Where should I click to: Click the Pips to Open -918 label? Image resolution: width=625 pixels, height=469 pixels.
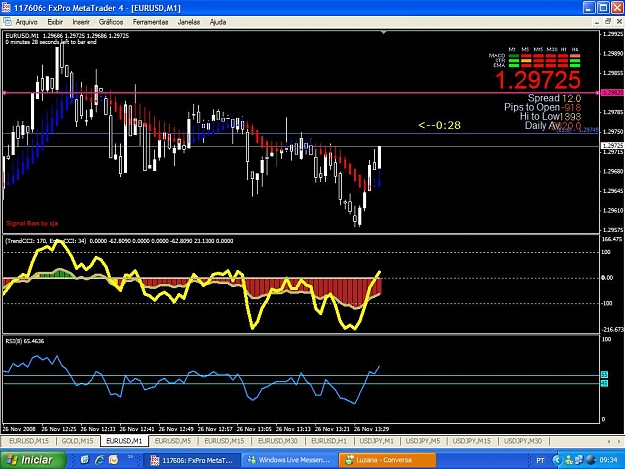[x=542, y=107]
